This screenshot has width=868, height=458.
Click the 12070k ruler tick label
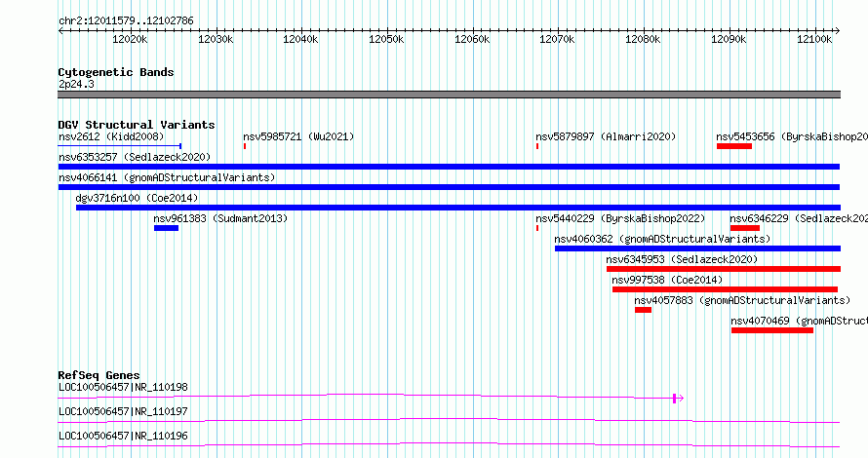tap(558, 39)
